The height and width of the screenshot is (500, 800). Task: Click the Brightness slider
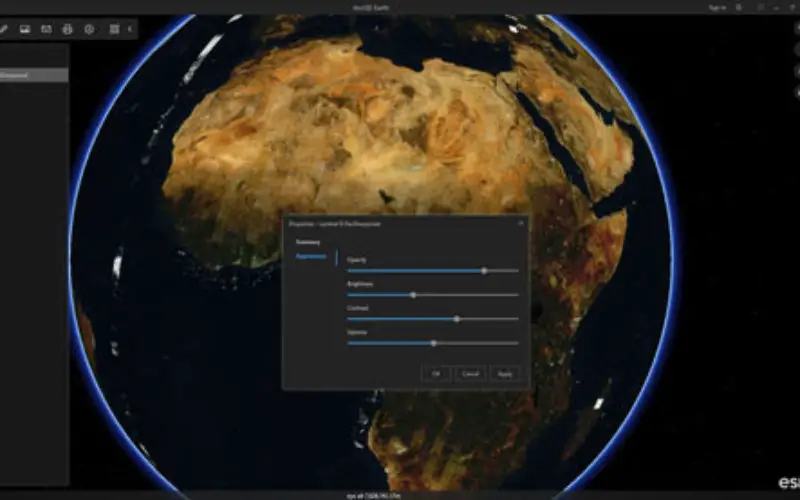[433, 295]
